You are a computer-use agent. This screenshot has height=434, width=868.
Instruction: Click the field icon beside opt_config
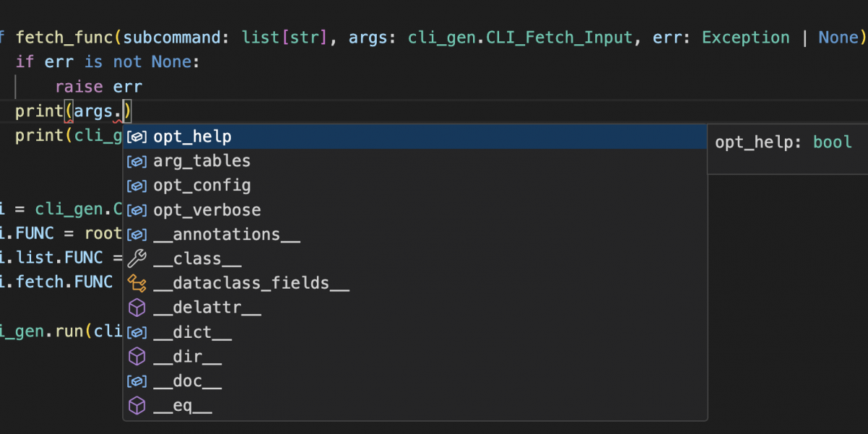click(137, 186)
